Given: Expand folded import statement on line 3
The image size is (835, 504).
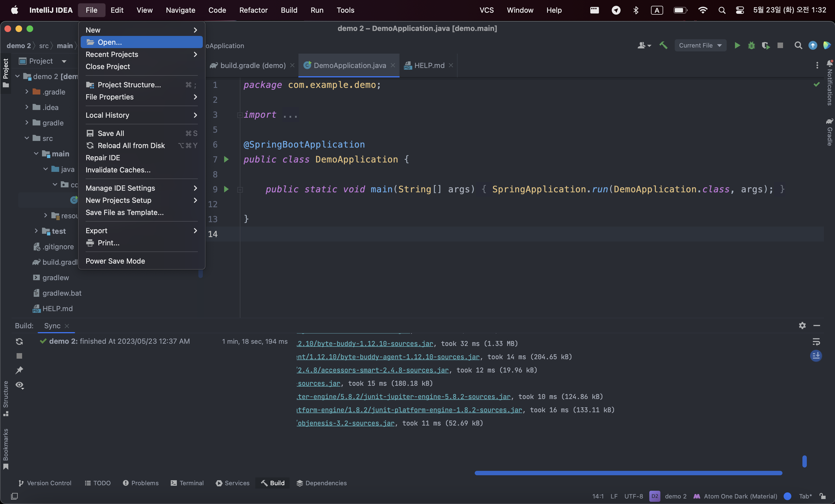Looking at the screenshot, I should (240, 115).
